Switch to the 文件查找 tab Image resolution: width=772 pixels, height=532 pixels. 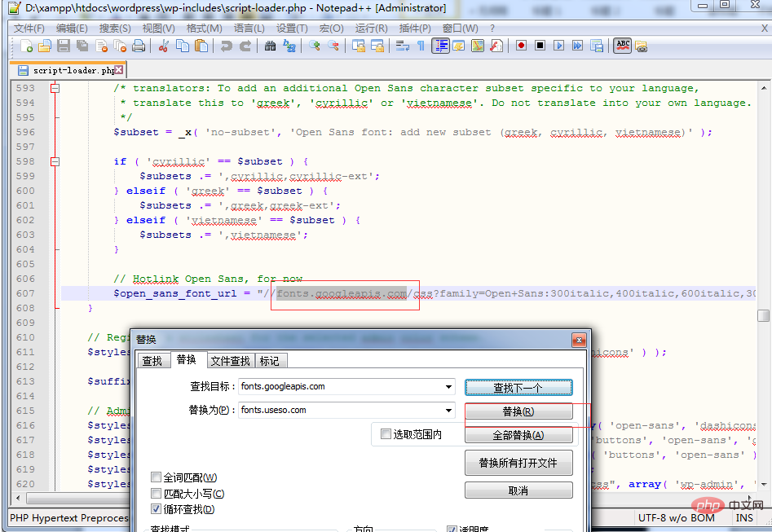coord(230,360)
